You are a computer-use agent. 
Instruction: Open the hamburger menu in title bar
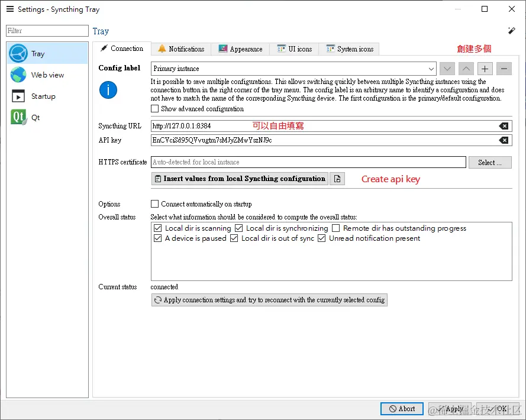(10, 9)
